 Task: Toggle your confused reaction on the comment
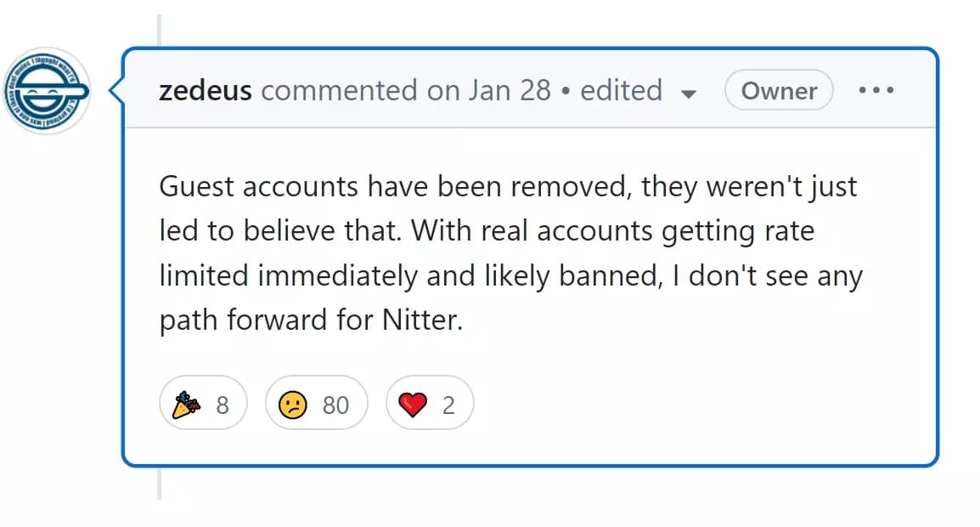(x=316, y=403)
